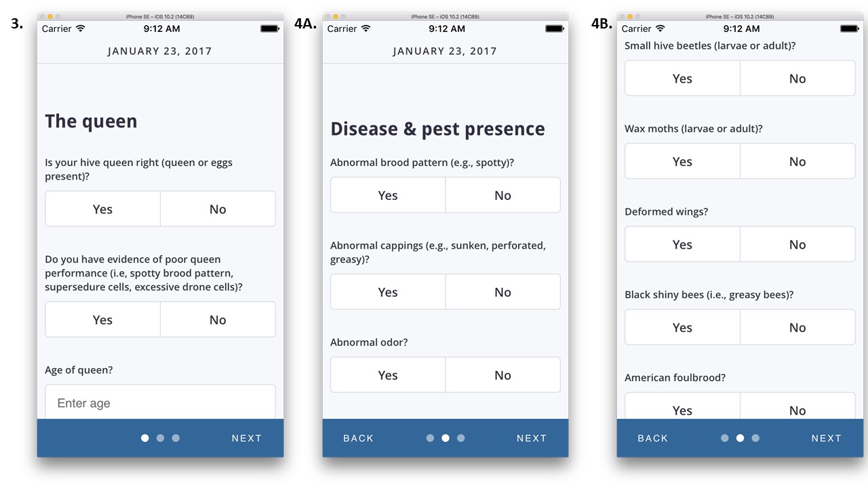Screen dimensions: 868x488
Task: Click battery icon on wax moths screen
Action: point(849,28)
